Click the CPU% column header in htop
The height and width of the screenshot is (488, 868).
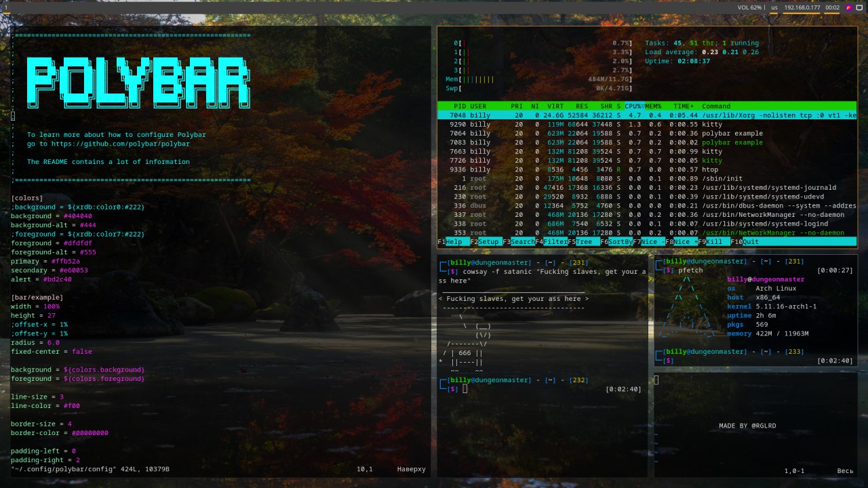633,106
